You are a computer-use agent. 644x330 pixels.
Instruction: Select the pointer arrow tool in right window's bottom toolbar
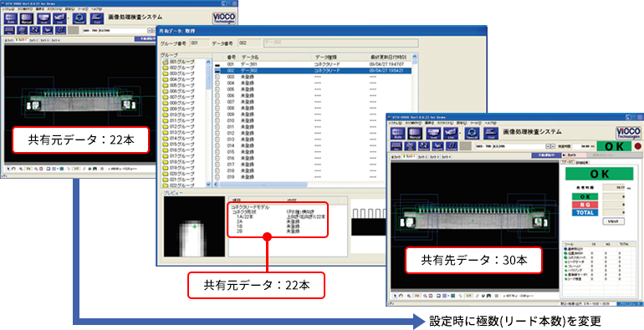pos(395,296)
